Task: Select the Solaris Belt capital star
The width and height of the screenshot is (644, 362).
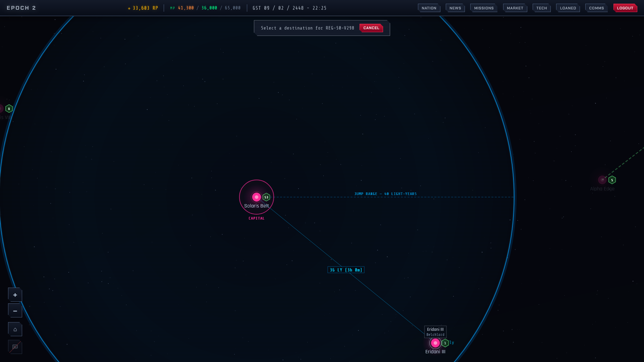Action: coord(257,197)
